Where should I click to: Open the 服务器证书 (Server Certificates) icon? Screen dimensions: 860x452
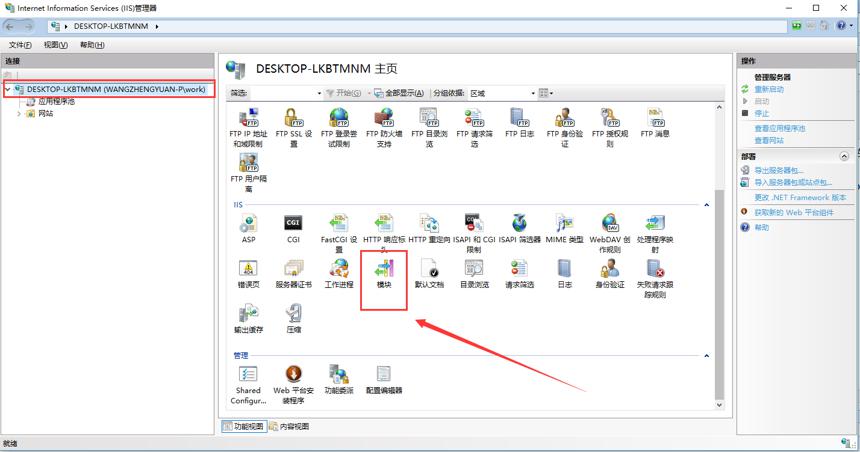[293, 274]
